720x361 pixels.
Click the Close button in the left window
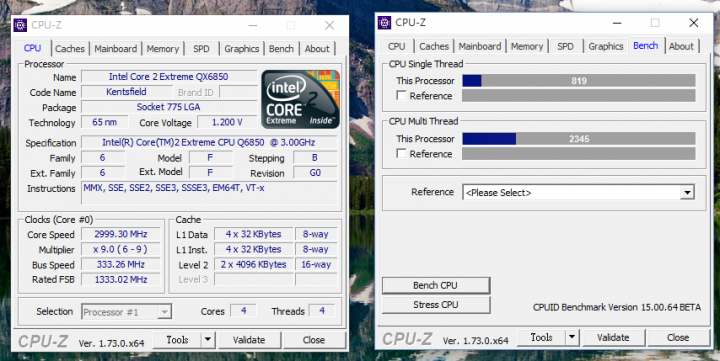coord(314,340)
